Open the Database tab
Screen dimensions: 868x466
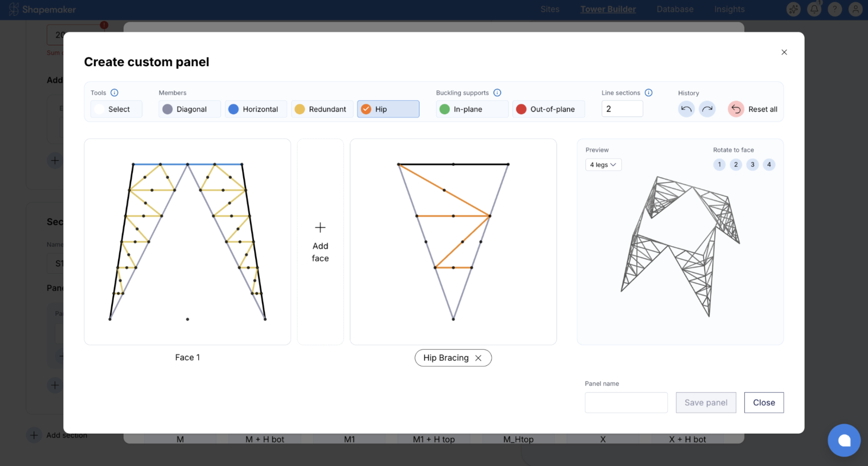675,9
